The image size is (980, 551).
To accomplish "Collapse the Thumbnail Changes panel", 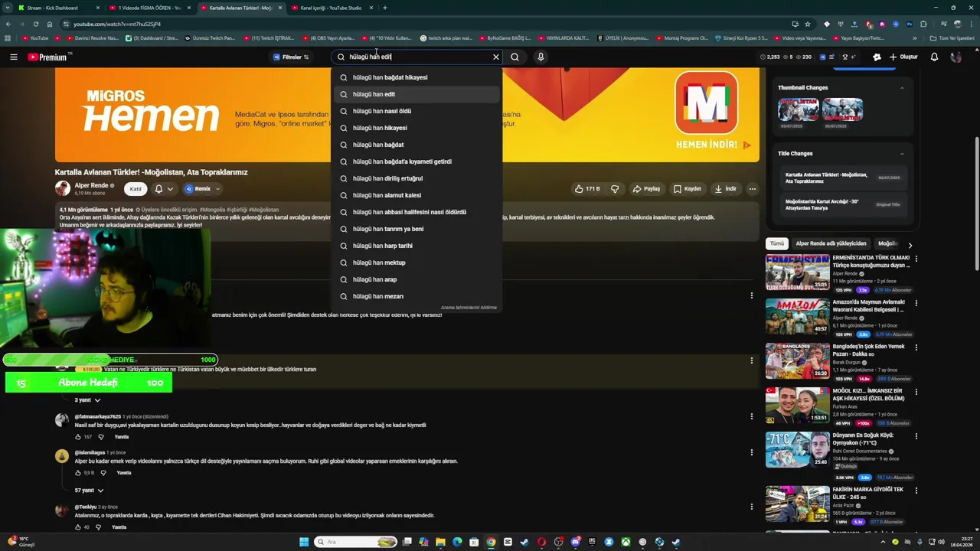I will pyautogui.click(x=901, y=88).
